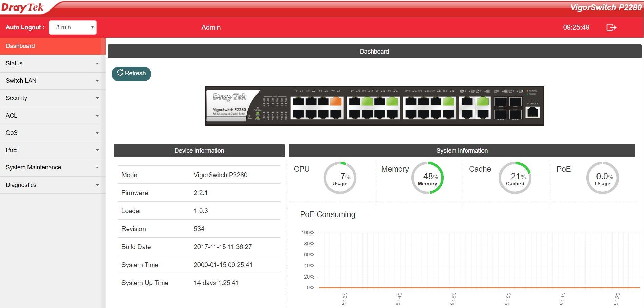The width and height of the screenshot is (644, 308).
Task: Click the Memory 48% gauge
Action: click(x=428, y=178)
